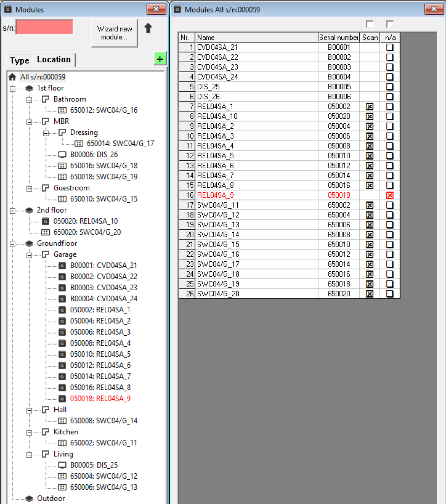This screenshot has width=446, height=504.
Task: Uncheck the red n/a box for REL04SA_9
Action: 390,195
